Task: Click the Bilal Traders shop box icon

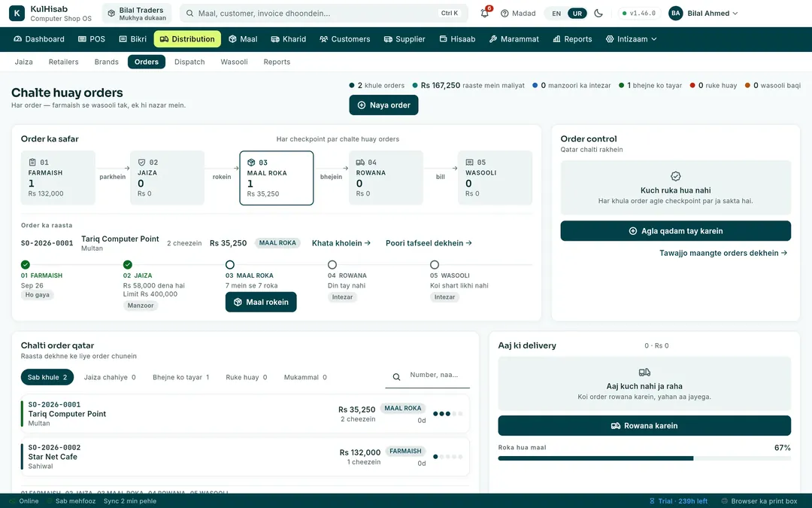Action: (x=111, y=14)
